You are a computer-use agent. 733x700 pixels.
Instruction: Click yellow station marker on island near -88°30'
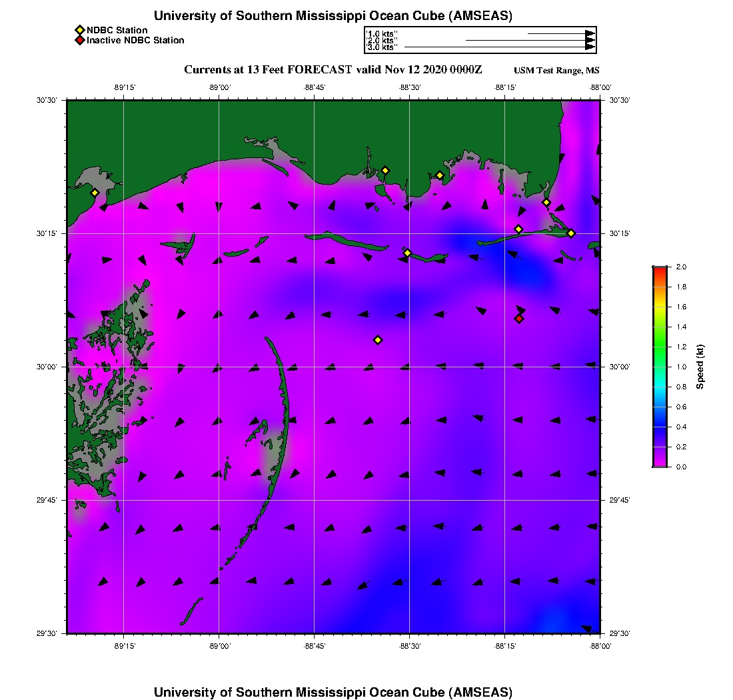408,253
